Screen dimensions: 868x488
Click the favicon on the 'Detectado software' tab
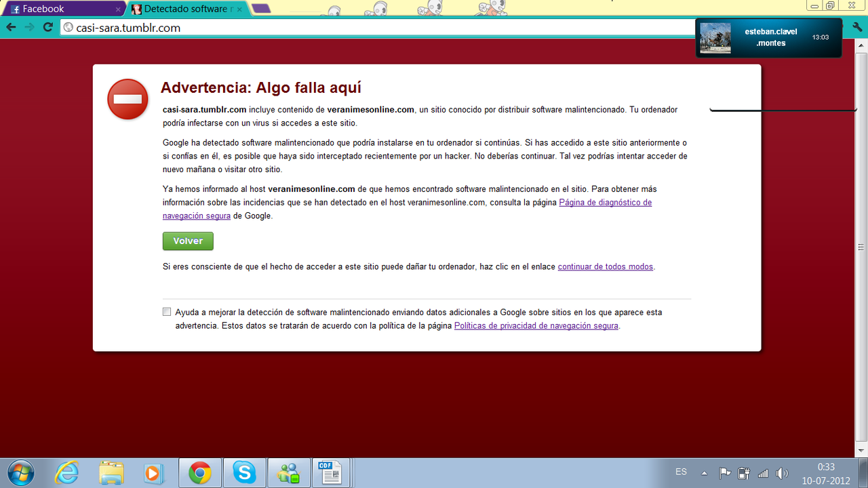[x=136, y=9]
